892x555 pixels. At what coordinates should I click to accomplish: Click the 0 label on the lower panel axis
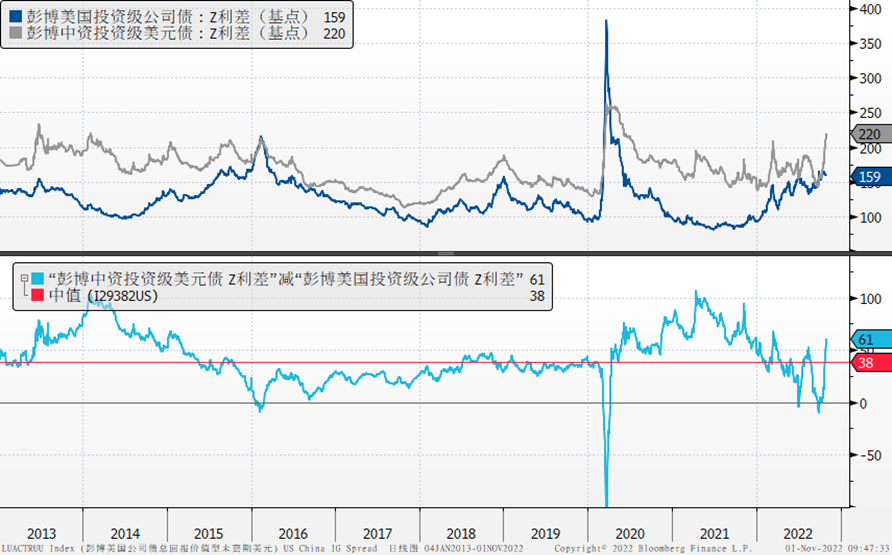[x=863, y=404]
